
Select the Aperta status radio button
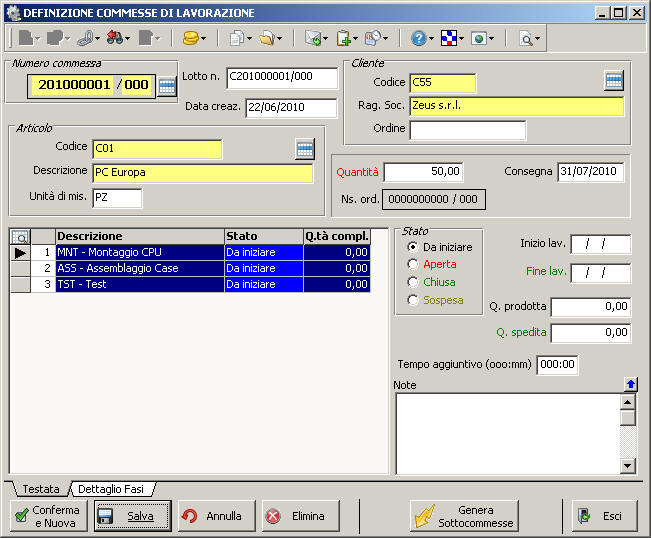(x=413, y=264)
